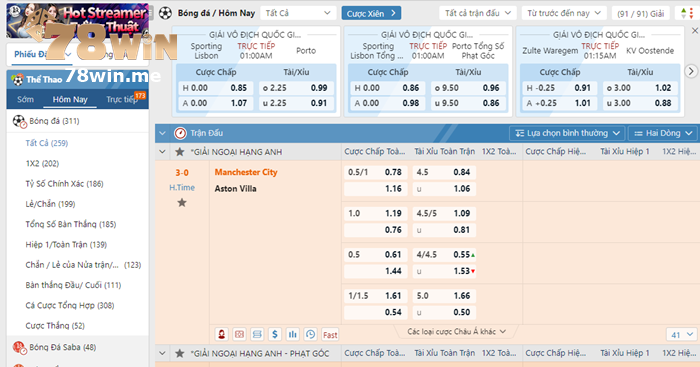Select 1X2 (202) market filter
This screenshot has width=700, height=367.
point(42,163)
